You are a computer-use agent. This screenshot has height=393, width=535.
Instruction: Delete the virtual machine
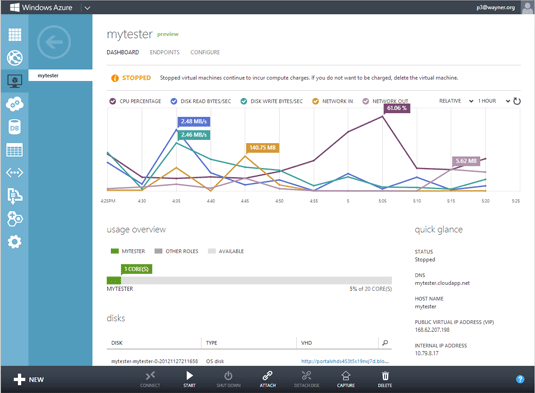point(385,379)
